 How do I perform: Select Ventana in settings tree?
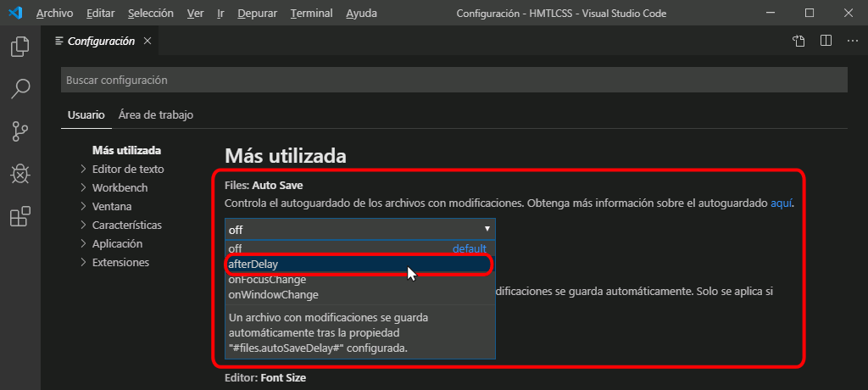[112, 207]
